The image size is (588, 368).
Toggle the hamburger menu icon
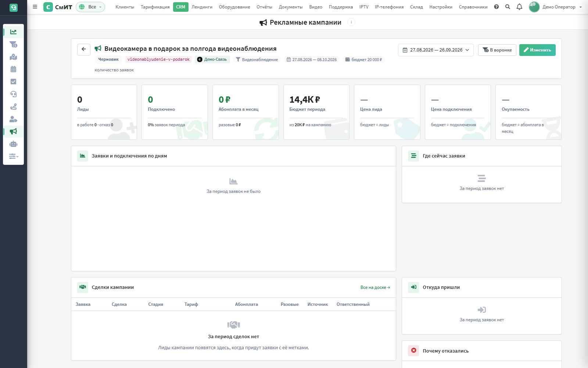pos(35,7)
